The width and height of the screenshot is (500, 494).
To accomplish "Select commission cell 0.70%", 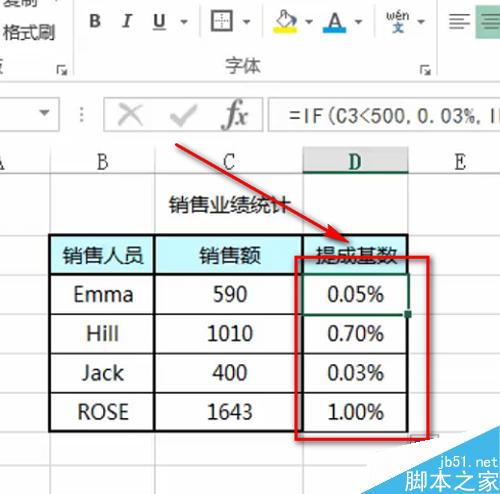I will pos(355,334).
